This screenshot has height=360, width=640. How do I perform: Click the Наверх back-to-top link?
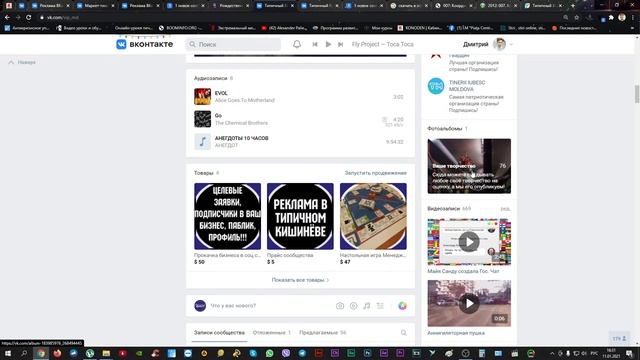coord(22,62)
